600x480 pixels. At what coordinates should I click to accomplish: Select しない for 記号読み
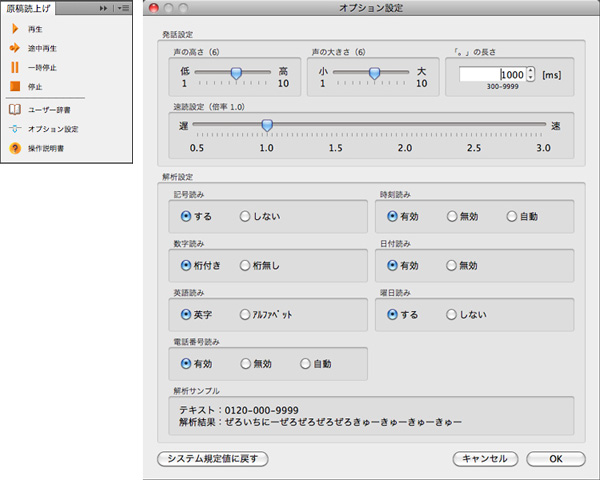point(246,215)
